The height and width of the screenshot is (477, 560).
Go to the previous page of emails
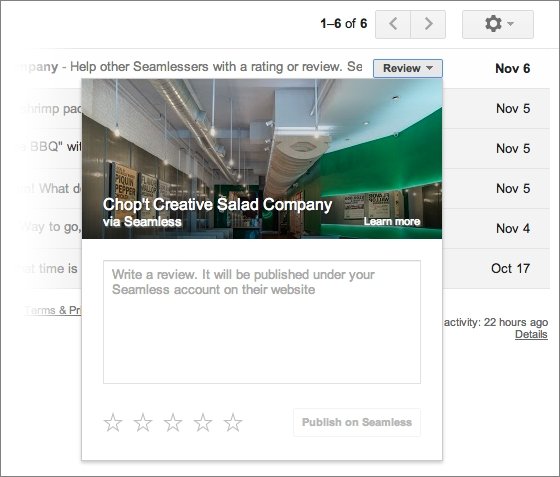(x=393, y=24)
